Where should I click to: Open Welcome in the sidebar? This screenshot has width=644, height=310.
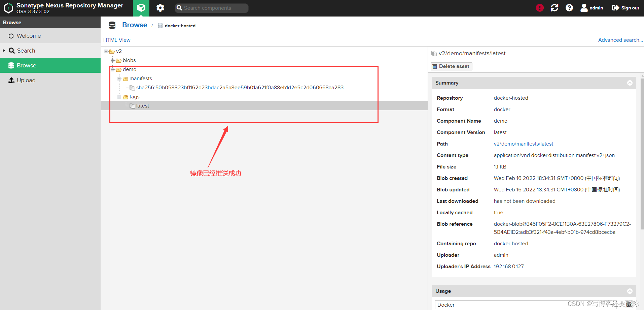click(x=50, y=36)
